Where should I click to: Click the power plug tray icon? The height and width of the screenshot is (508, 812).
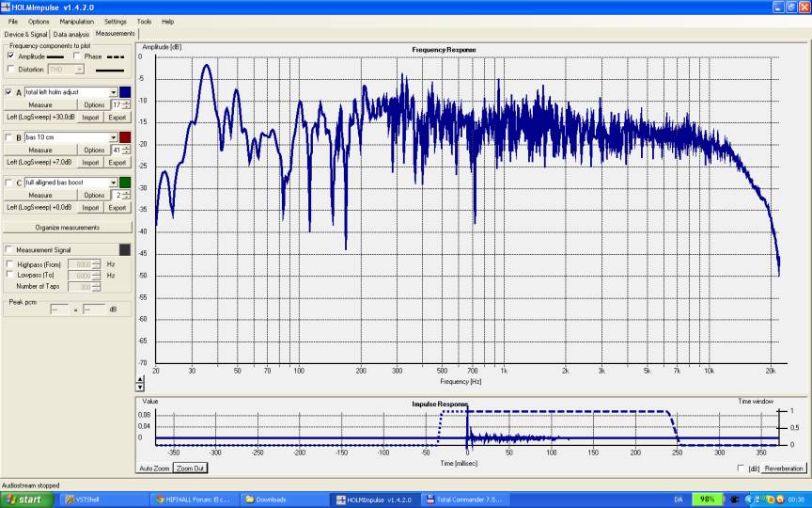pos(734,500)
